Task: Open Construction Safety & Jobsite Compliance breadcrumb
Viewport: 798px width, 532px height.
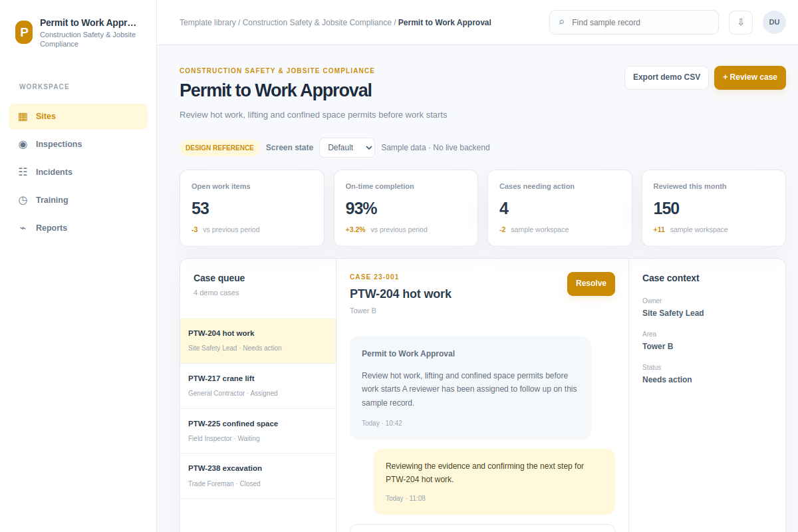Action: click(317, 23)
